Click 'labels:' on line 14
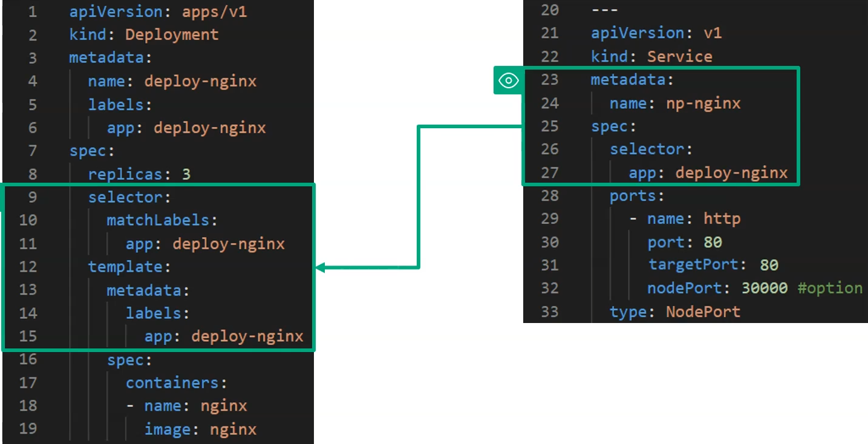This screenshot has height=444, width=868. pos(157,313)
